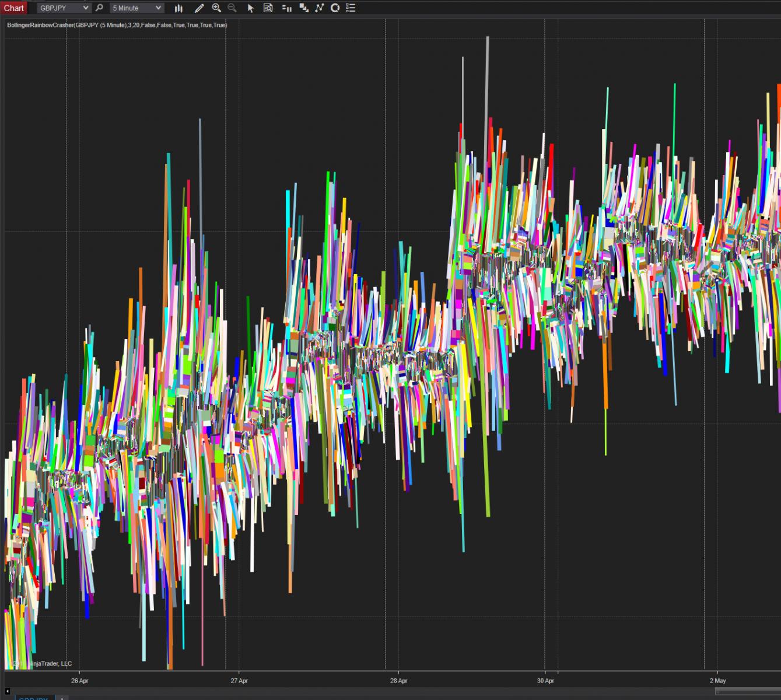This screenshot has width=781, height=700.
Task: Click the red Chart window label
Action: [14, 8]
